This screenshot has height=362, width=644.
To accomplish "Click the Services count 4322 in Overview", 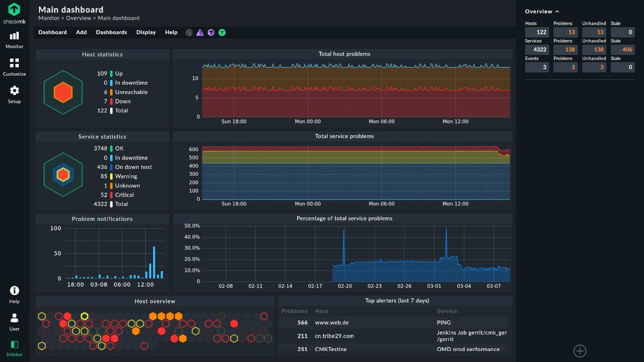I will pos(537,50).
